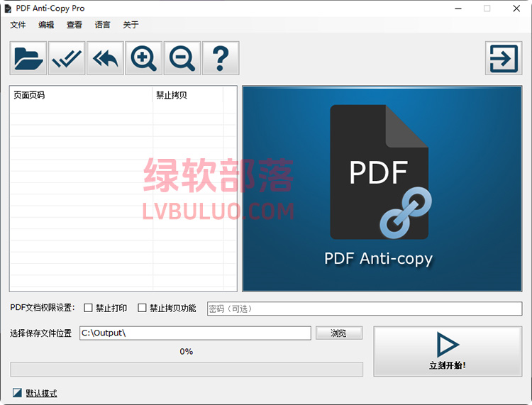This screenshot has height=405, width=532.
Task: Click the 0% progress label
Action: [187, 351]
